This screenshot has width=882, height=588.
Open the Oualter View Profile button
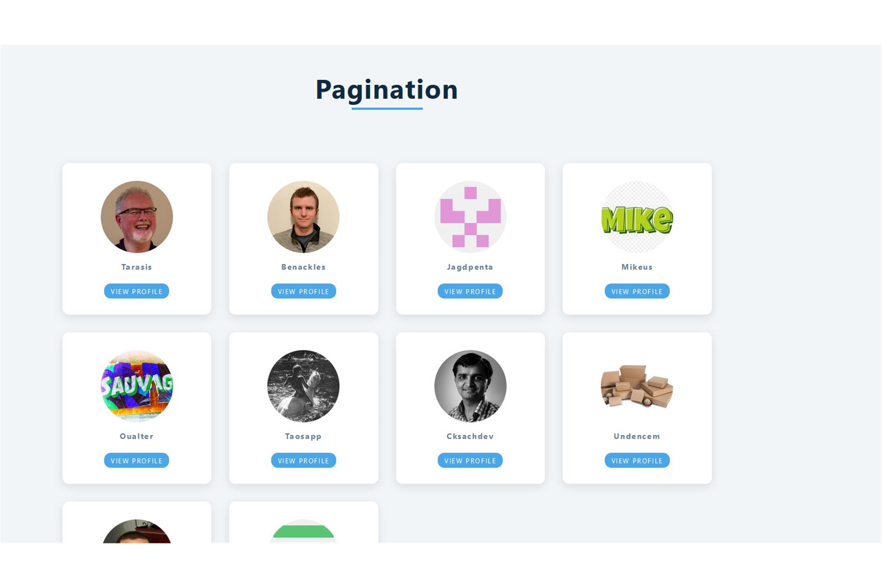coord(137,461)
